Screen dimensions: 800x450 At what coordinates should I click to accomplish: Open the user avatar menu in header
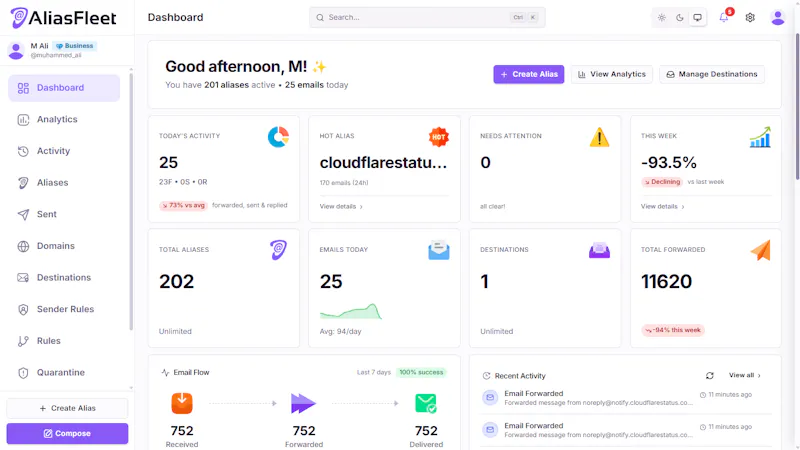point(778,18)
